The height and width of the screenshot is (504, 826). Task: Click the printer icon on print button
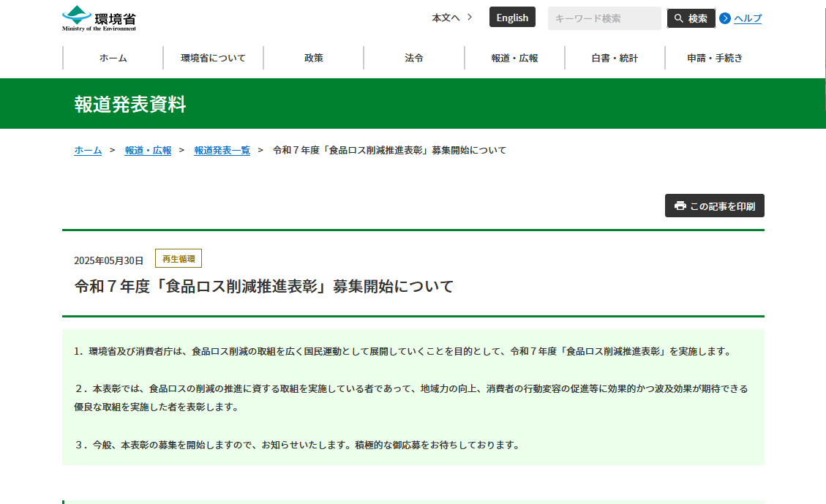[x=680, y=206]
